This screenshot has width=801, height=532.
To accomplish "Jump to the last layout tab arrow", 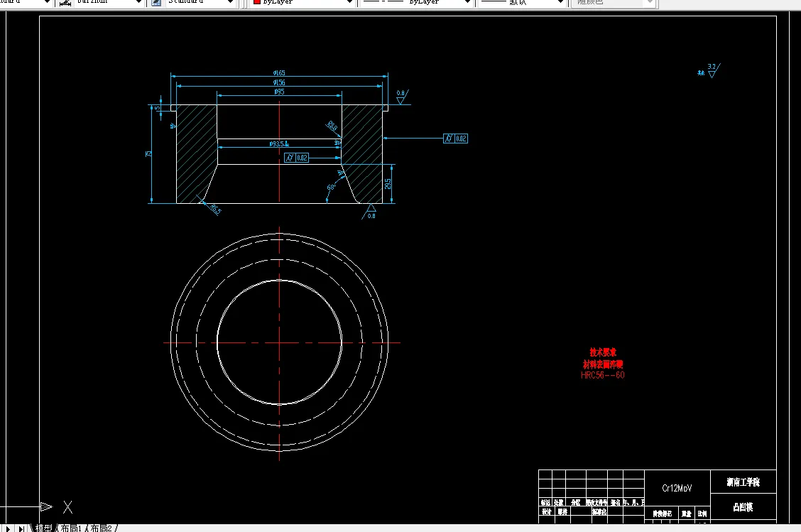I will click(x=21, y=528).
